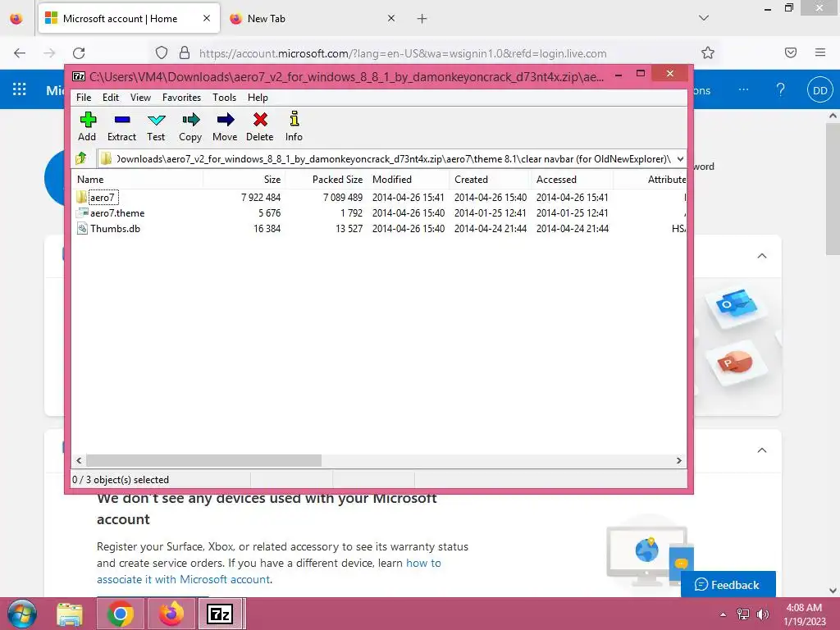Close the Microsoft account tab

coord(207,18)
